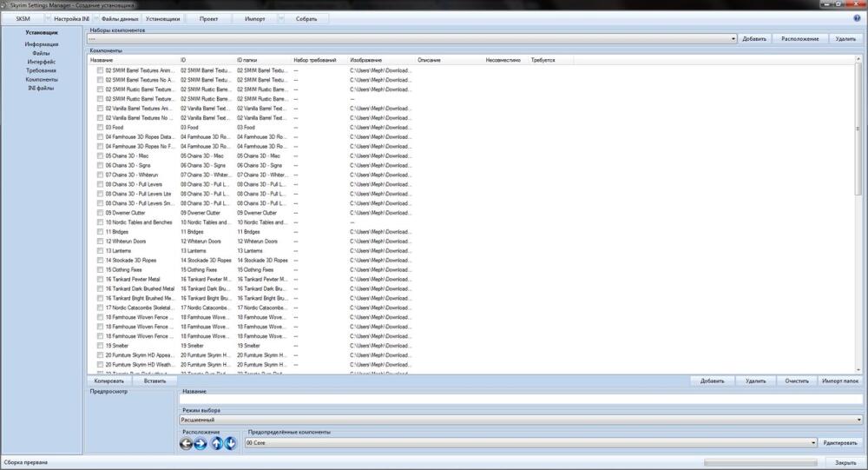This screenshot has height=470, width=868.
Task: Open help via the question mark icon
Action: pyautogui.click(x=858, y=18)
